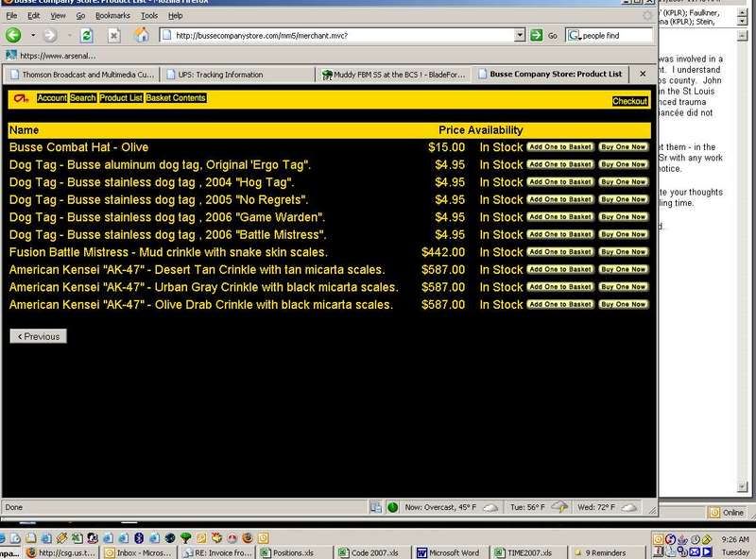The width and height of the screenshot is (756, 559).
Task: Click the green Back arrow in Firefox
Action: coord(13,35)
